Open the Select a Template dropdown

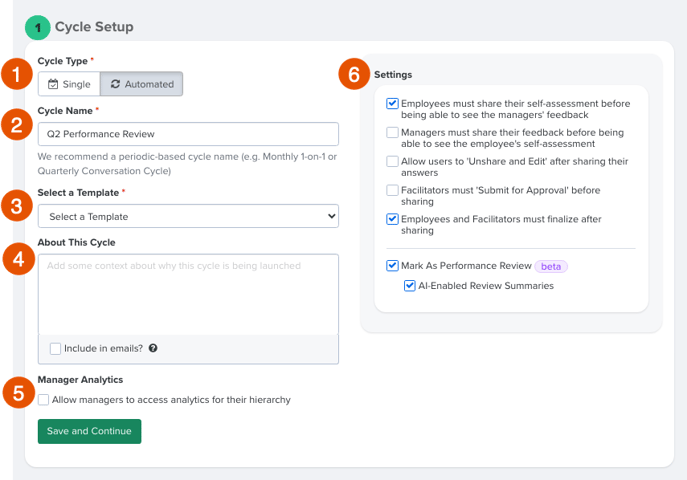tap(188, 216)
